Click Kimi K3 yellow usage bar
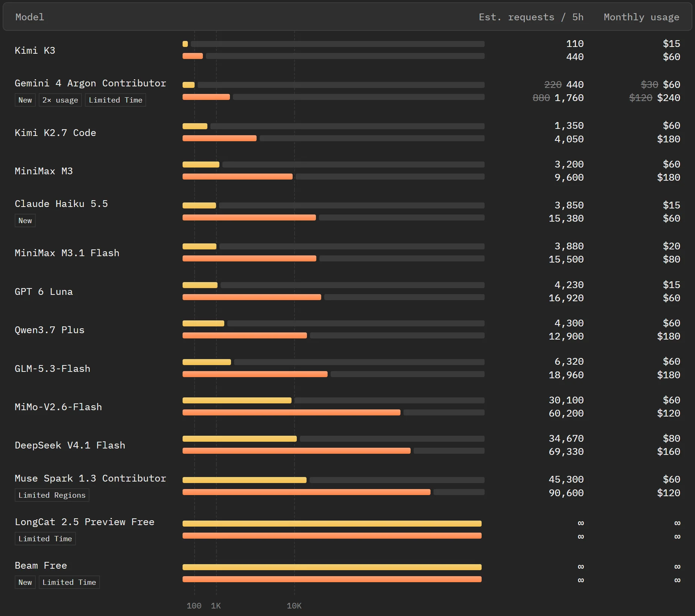This screenshot has height=616, width=695. [x=185, y=44]
